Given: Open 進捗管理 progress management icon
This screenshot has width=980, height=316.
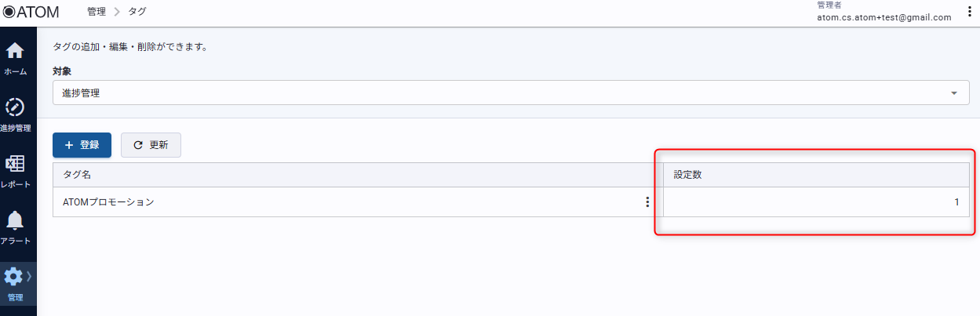Looking at the screenshot, I should [15, 107].
